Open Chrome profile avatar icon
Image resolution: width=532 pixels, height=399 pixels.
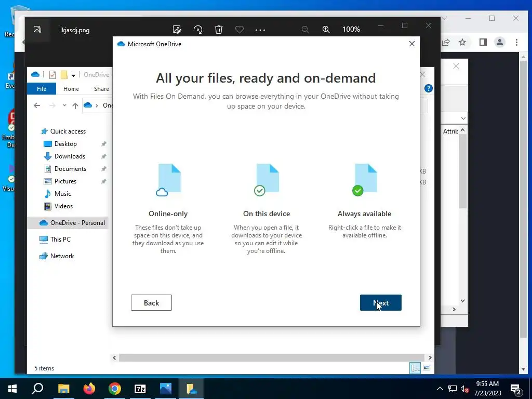(x=499, y=42)
